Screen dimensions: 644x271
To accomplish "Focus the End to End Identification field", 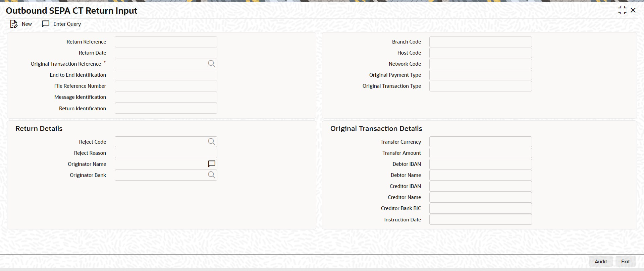I will pyautogui.click(x=166, y=75).
